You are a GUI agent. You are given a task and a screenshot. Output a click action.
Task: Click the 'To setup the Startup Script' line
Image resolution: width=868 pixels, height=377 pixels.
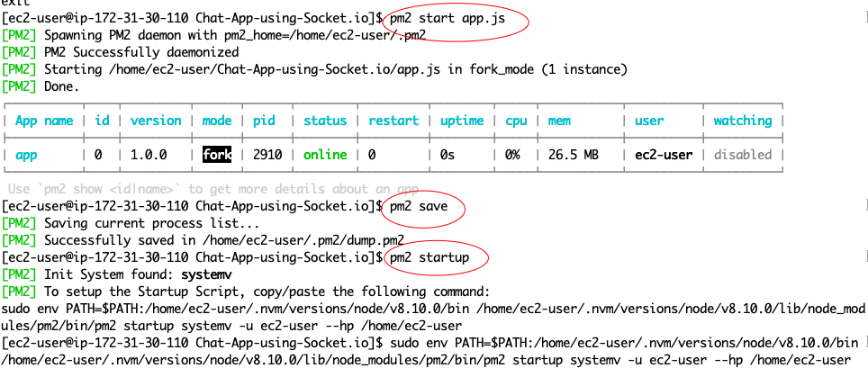(x=246, y=292)
